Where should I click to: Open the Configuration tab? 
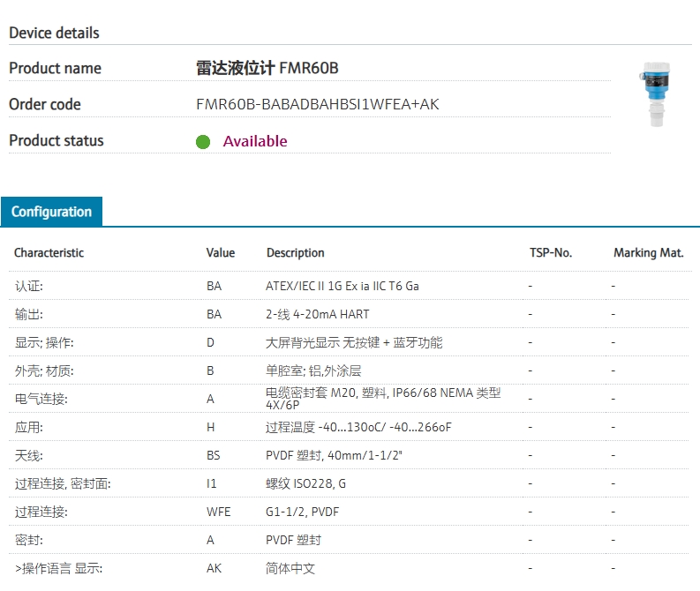pyautogui.click(x=51, y=212)
